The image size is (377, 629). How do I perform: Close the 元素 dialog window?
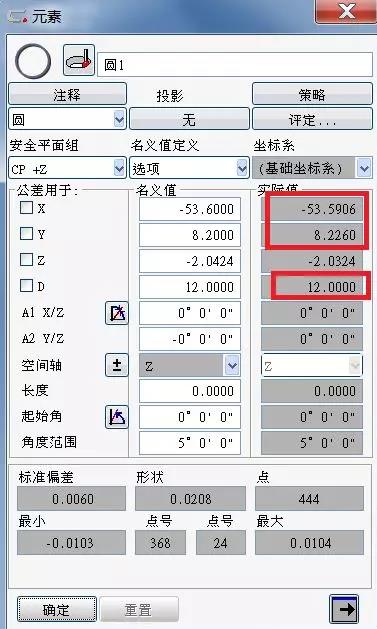click(346, 12)
